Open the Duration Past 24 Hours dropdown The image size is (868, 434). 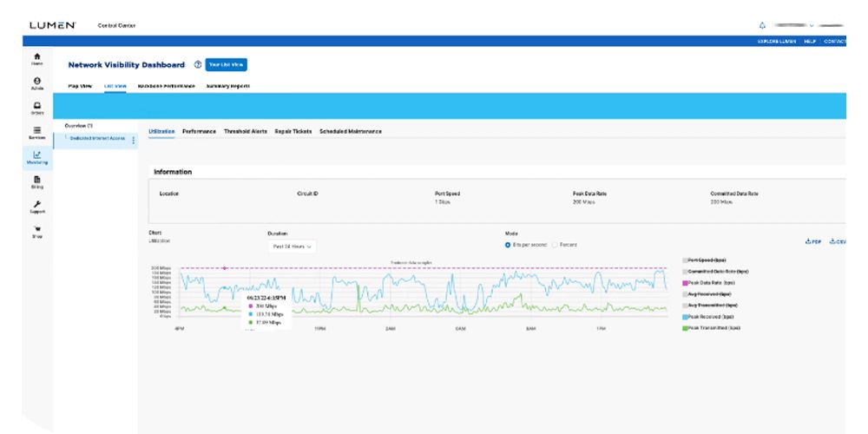tap(292, 247)
